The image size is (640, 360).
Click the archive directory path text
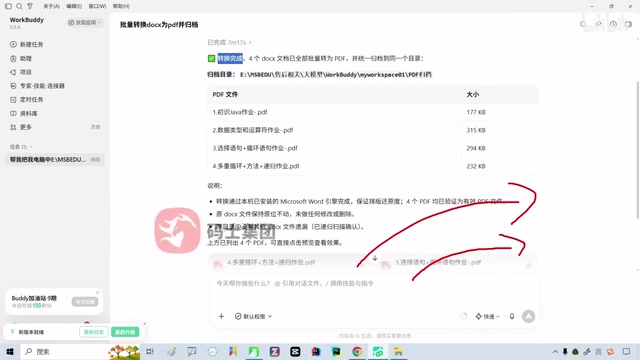point(336,75)
